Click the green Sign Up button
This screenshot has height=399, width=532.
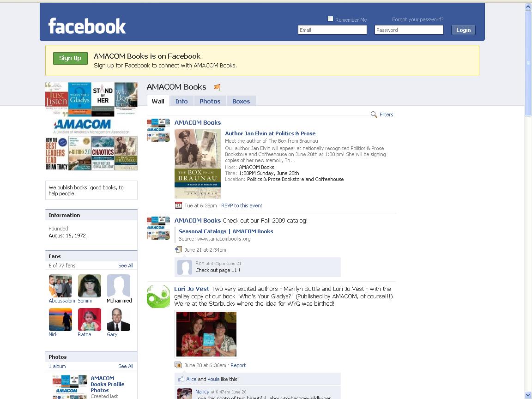click(70, 58)
